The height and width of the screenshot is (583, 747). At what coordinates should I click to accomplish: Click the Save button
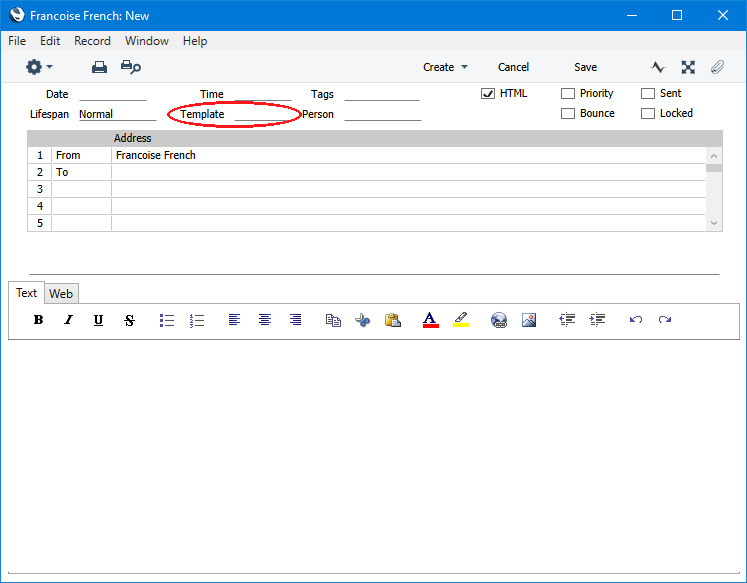[x=585, y=67]
